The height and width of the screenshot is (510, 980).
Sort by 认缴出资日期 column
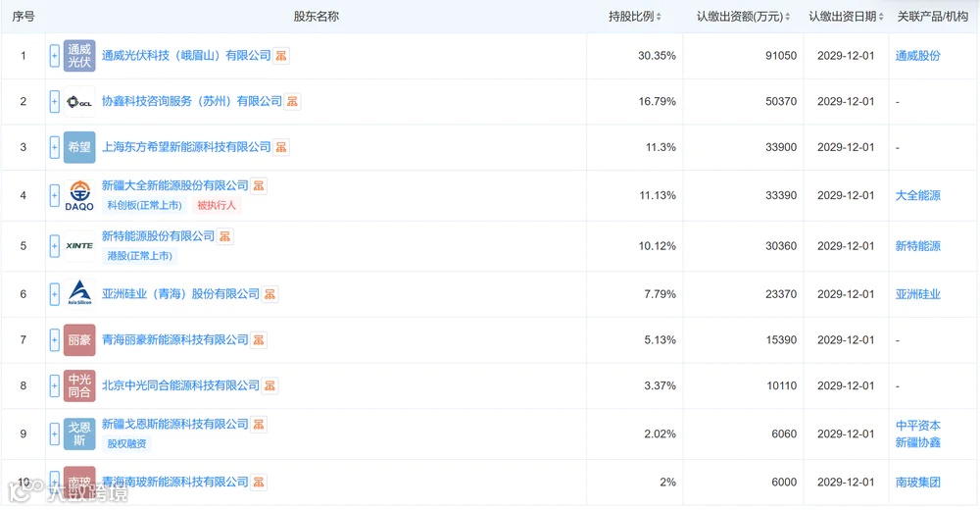881,17
